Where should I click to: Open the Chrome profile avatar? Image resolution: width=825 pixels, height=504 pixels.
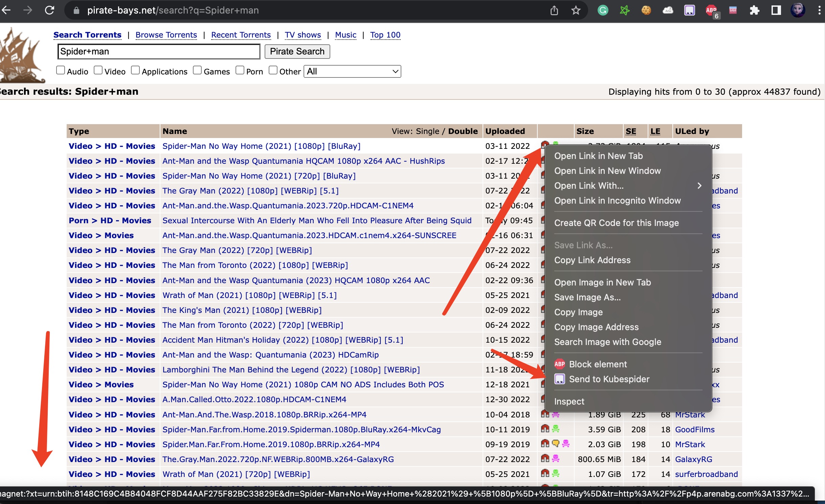(x=798, y=10)
